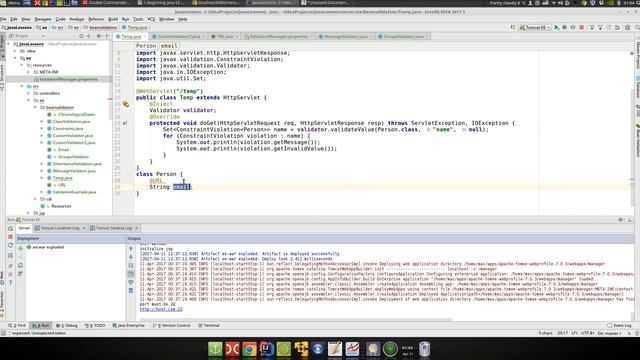Open the Tomcat EE run configuration dropdown
The image size is (640, 360).
tap(535, 27)
